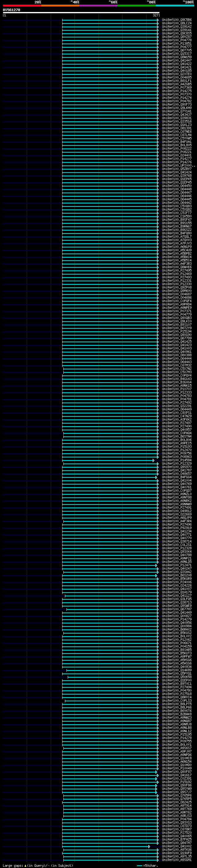
Task: Select hit UniRef100_A9NT88
Action: click(176, 497)
